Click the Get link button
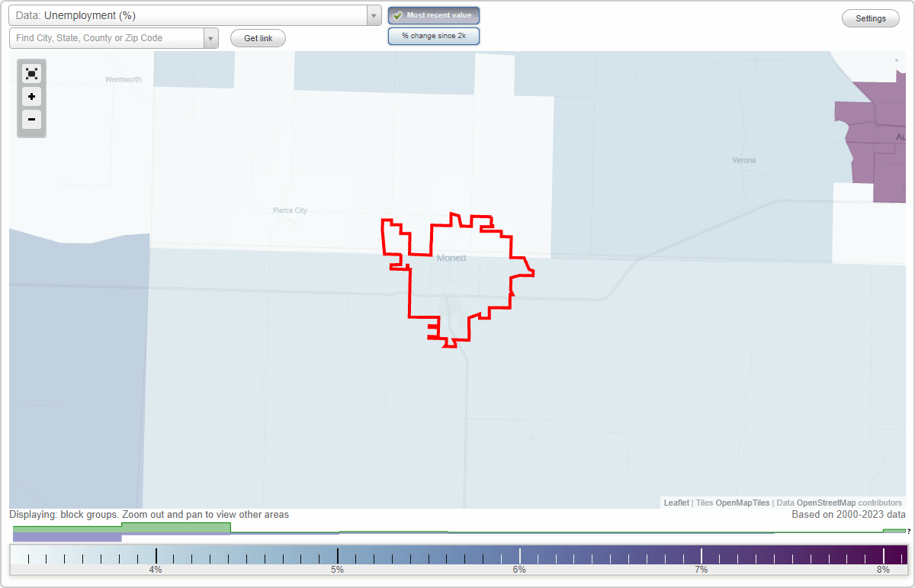This screenshot has height=588, width=915. click(x=258, y=38)
